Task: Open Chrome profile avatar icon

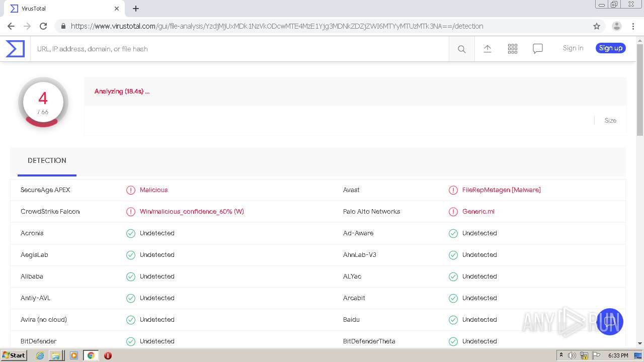Action: click(616, 26)
